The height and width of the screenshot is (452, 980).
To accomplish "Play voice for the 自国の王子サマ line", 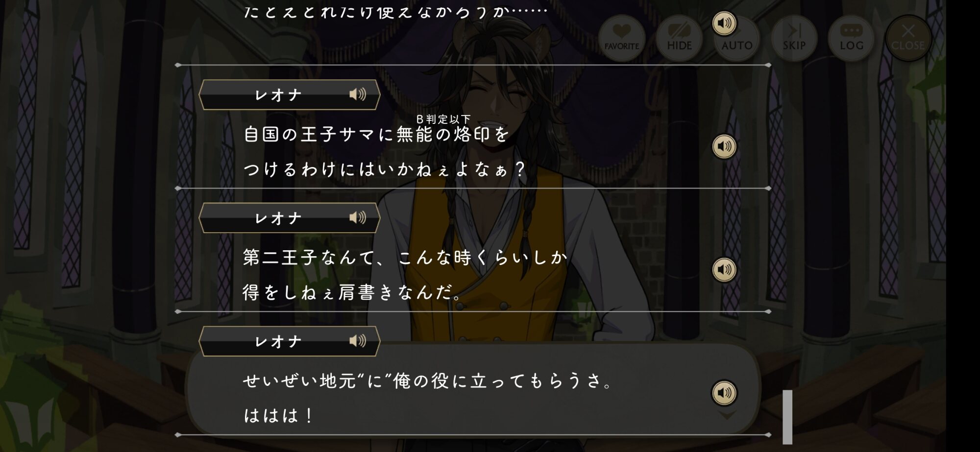I will click(724, 146).
